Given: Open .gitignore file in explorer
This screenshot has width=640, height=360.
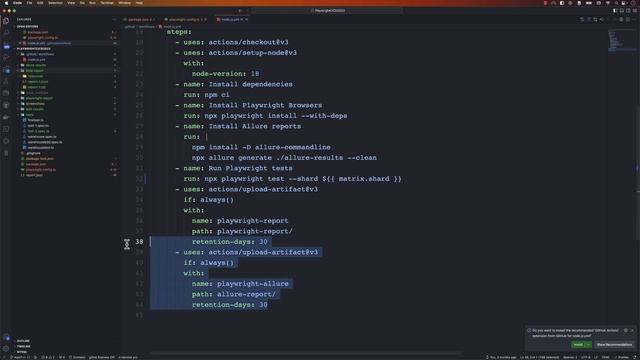Looking at the screenshot, I should [x=33, y=153].
